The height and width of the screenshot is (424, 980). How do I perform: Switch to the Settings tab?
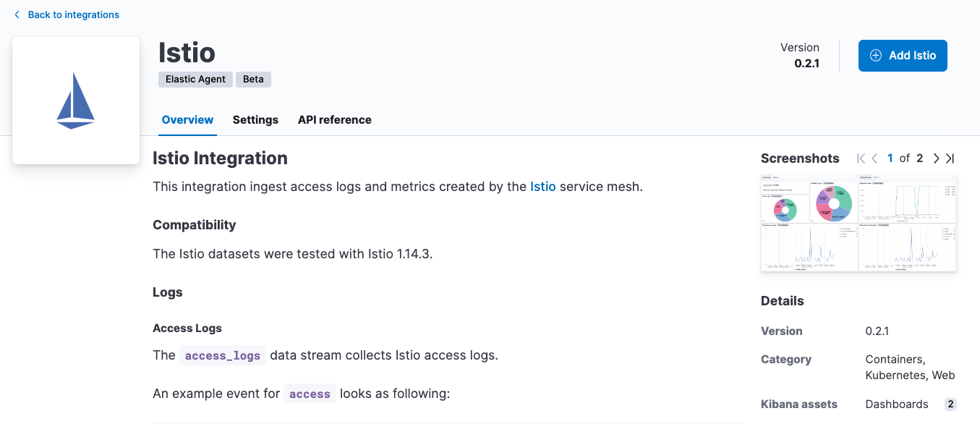pos(255,119)
